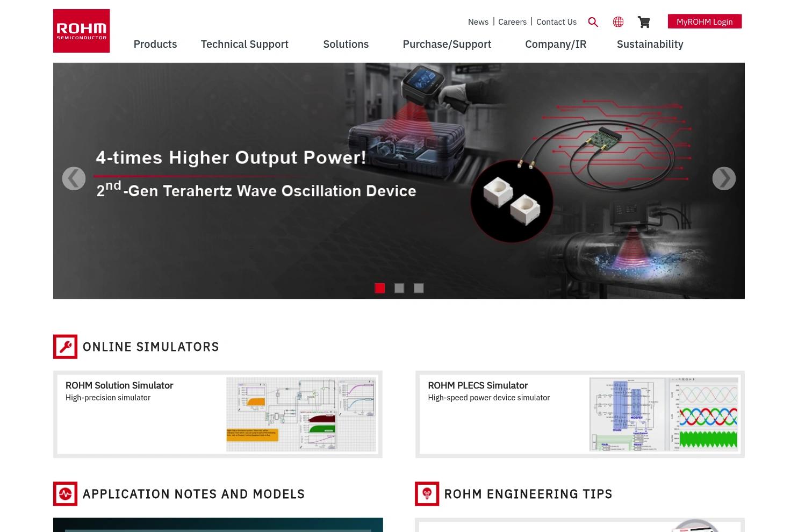Click the MyROHM Login button
Viewport: 798px width, 532px height.
(704, 21)
